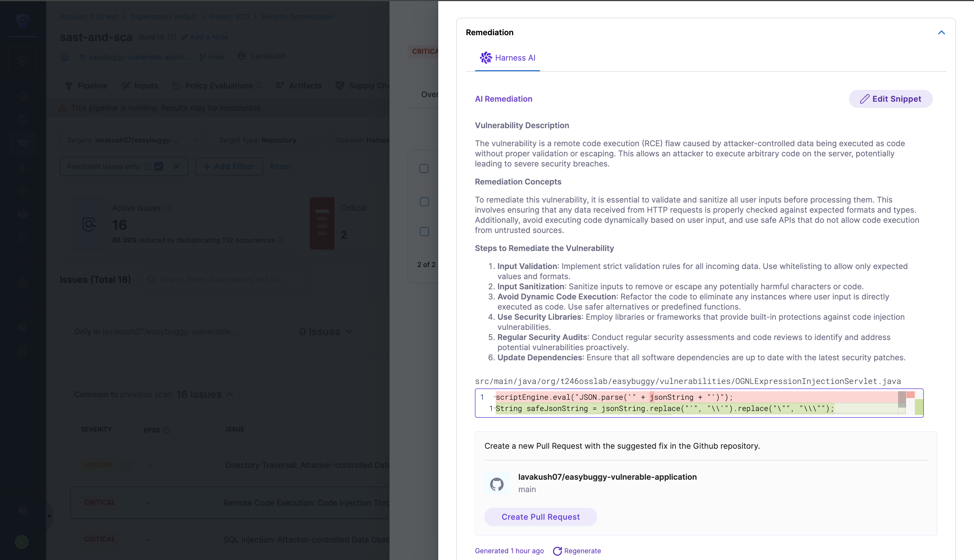Click the Active Issues info icon

pyautogui.click(x=167, y=208)
